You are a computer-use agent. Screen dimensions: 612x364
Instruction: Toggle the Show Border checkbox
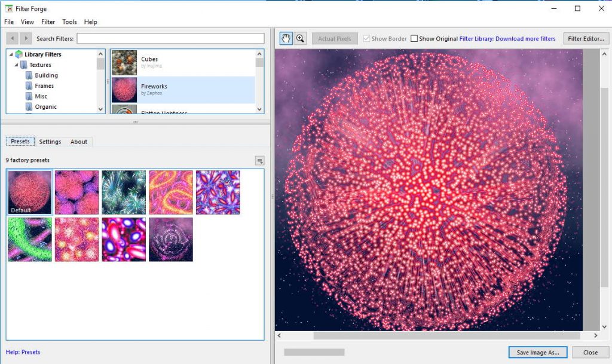tap(366, 38)
